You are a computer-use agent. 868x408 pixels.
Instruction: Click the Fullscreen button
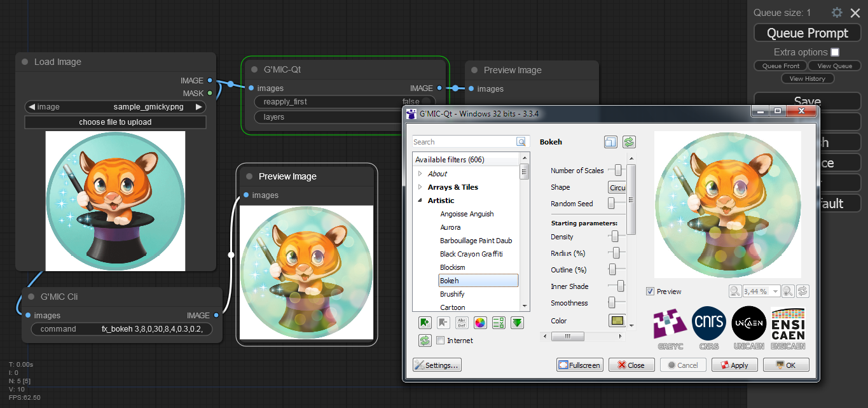point(579,365)
